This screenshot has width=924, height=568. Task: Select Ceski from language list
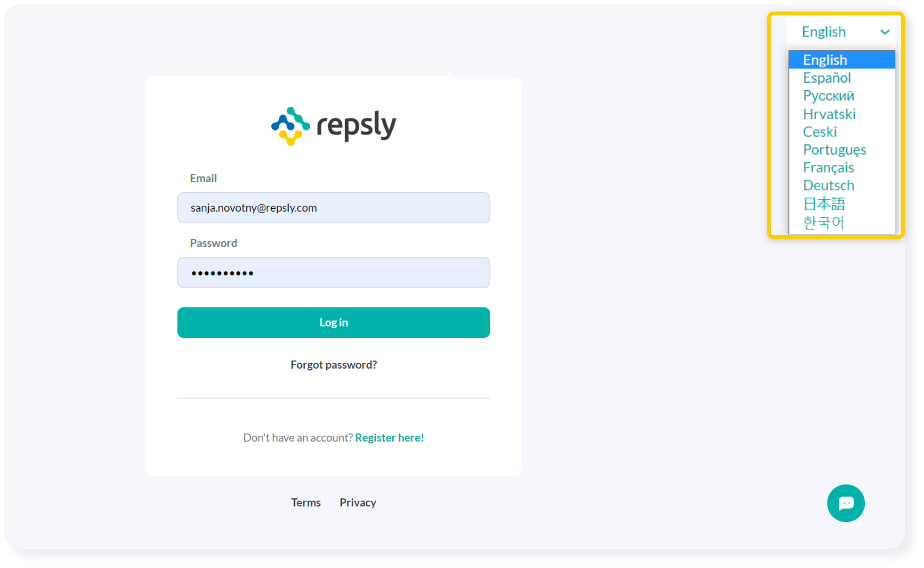820,131
